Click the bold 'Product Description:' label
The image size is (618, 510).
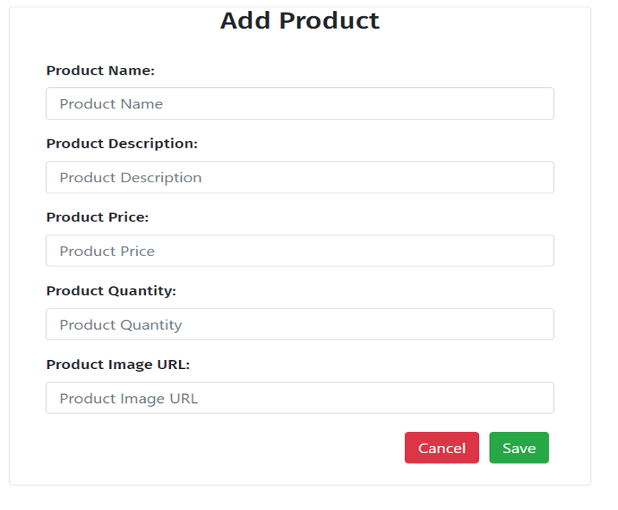122,144
